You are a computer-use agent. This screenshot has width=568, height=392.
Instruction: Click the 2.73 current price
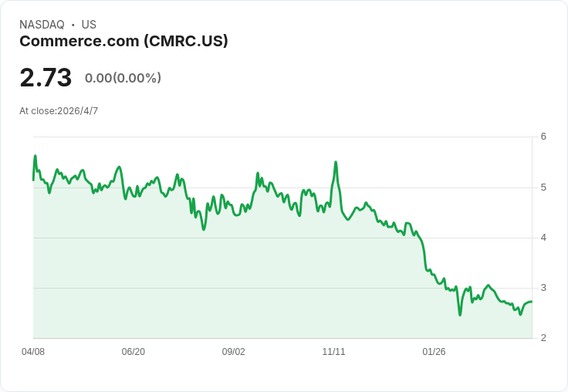click(x=46, y=78)
